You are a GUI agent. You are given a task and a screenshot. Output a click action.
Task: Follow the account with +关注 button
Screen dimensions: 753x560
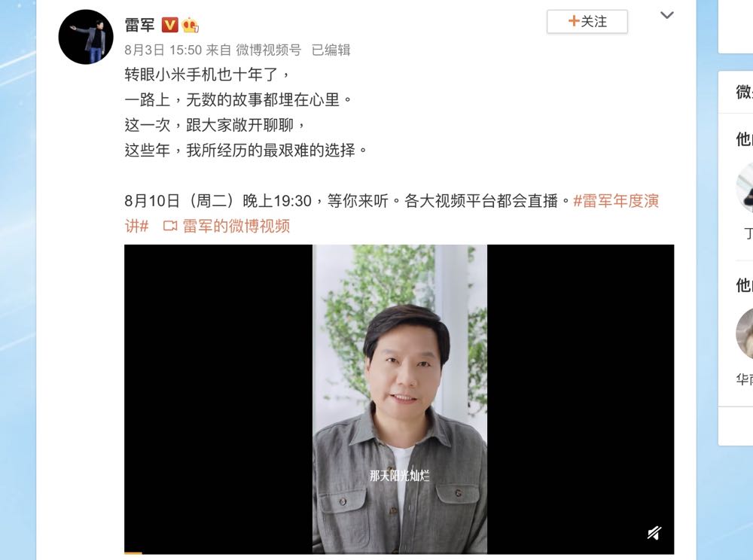point(587,22)
